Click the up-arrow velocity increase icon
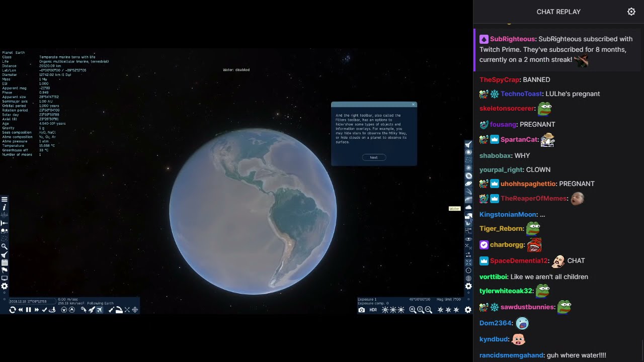Image resolution: width=644 pixels, height=362 pixels. (71, 310)
